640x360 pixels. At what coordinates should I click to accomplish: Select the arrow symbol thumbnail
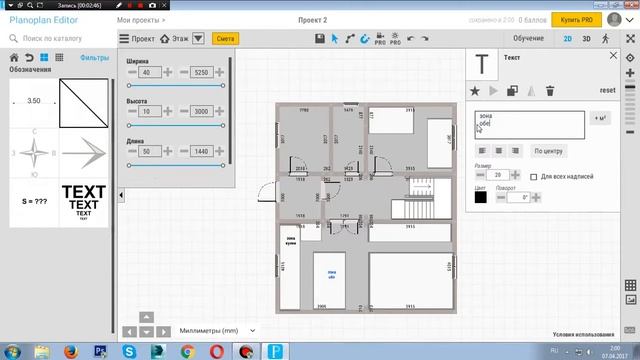click(x=84, y=153)
